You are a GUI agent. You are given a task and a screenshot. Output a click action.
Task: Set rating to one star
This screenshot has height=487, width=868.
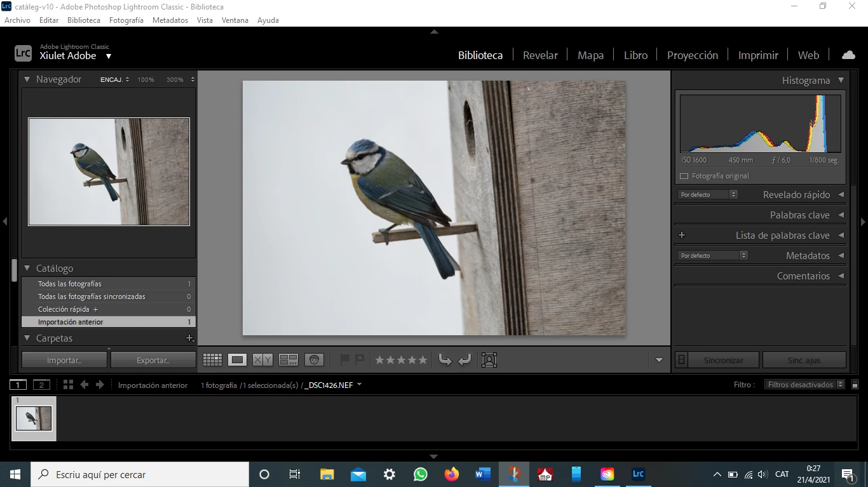click(379, 360)
